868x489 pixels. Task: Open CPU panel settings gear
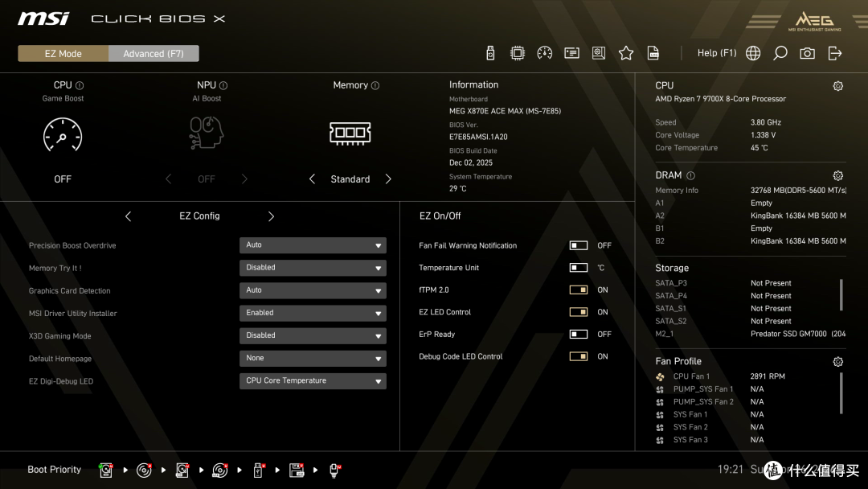coord(838,86)
